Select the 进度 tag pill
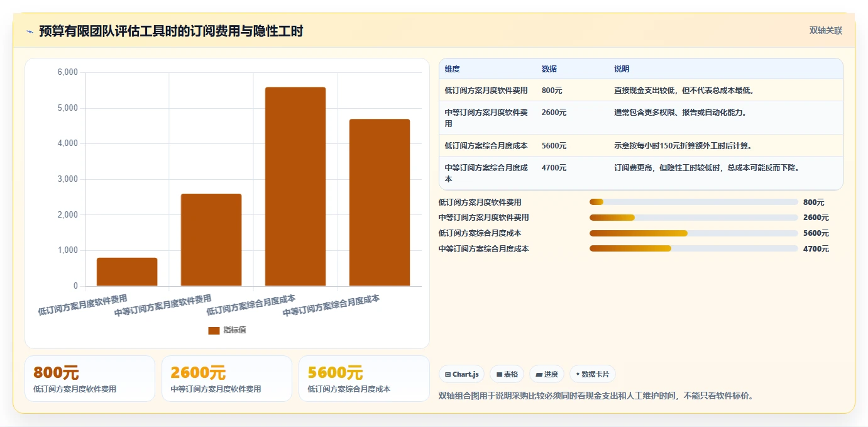 pos(547,374)
